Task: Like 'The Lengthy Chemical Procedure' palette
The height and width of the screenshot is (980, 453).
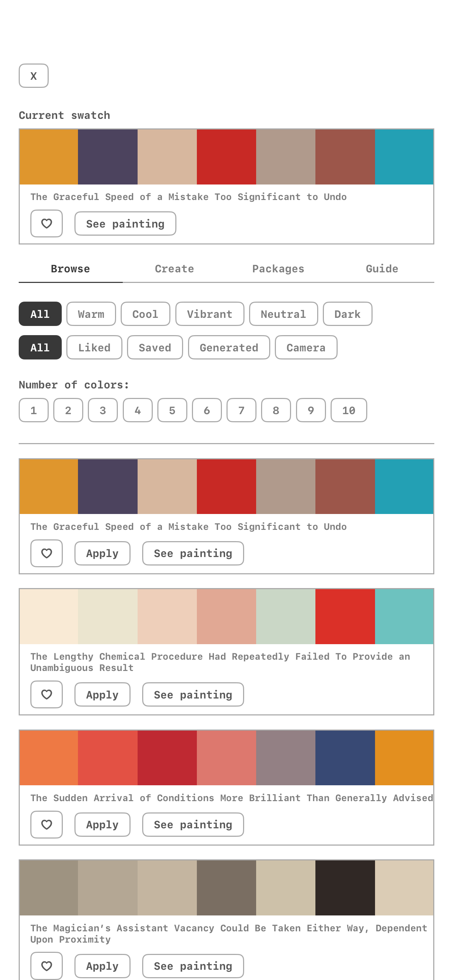Action: pyautogui.click(x=46, y=695)
